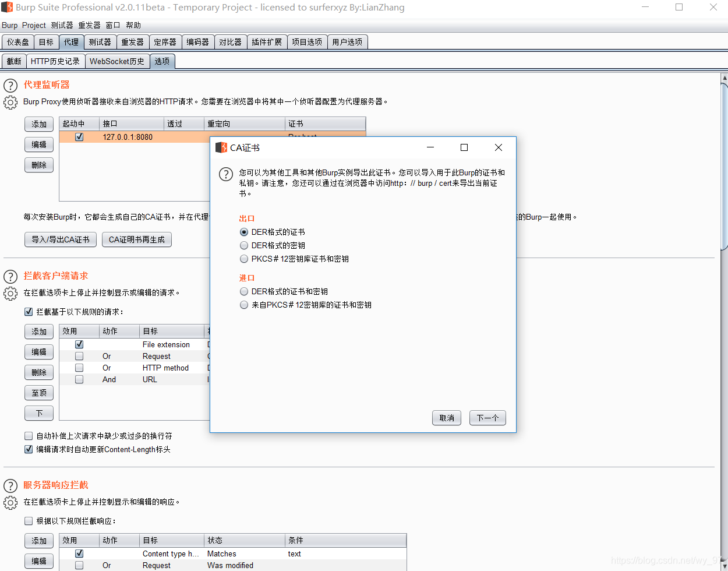The image size is (728, 571).
Task: Maximize the CA证书 dialog
Action: tap(464, 147)
